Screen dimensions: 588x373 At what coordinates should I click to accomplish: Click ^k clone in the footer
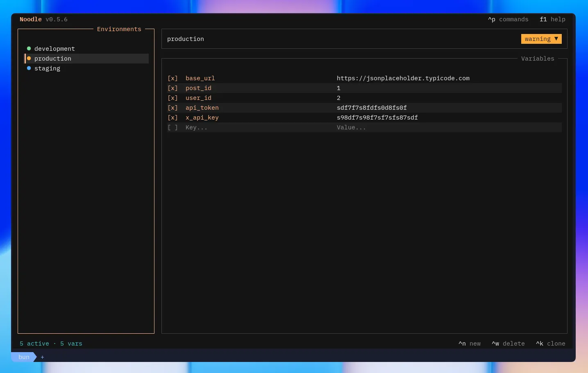(550, 344)
